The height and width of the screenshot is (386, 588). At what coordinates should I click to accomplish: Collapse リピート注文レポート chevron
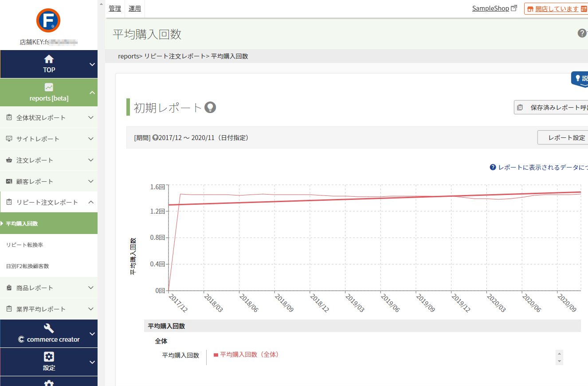point(90,202)
